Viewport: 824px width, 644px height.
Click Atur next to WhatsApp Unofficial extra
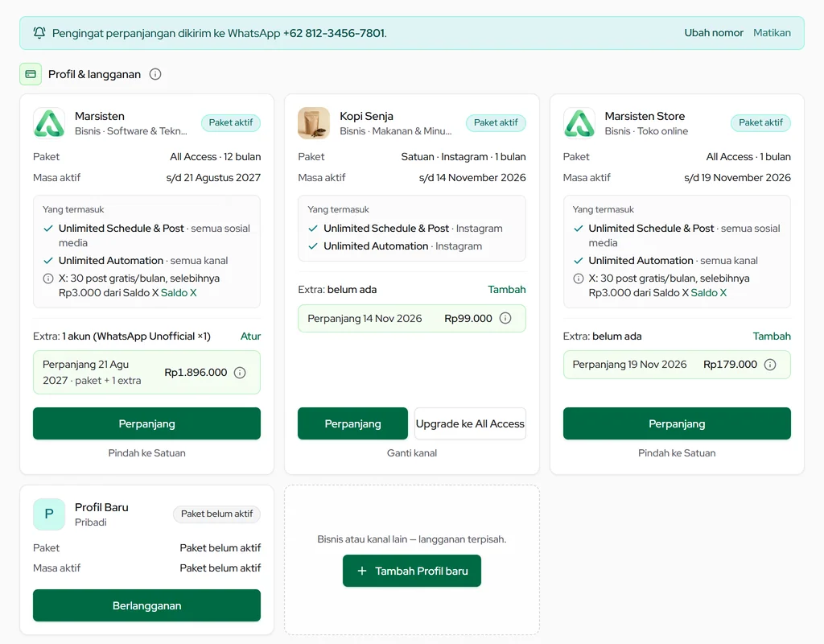coord(250,336)
